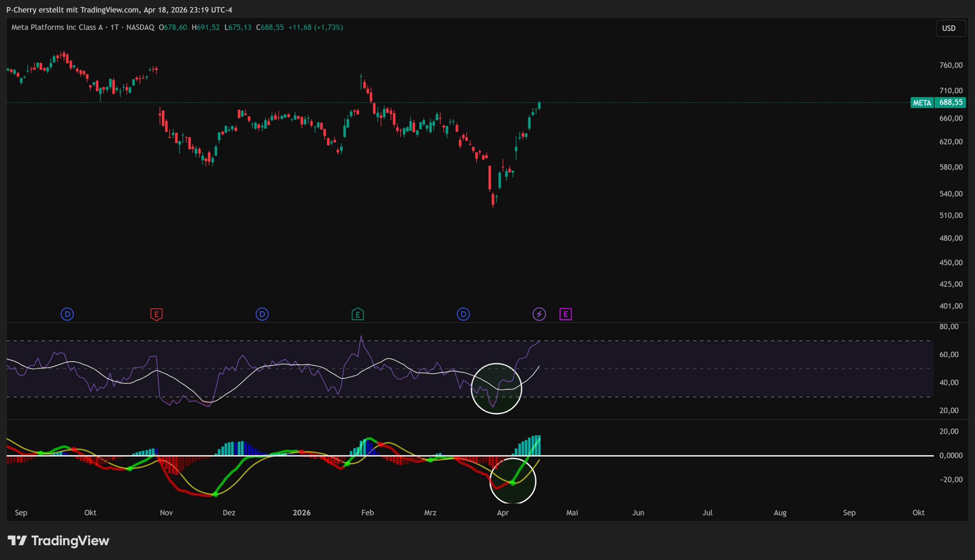Click the NASDAQ exchange label in header
The height and width of the screenshot is (560, 975).
coord(140,27)
